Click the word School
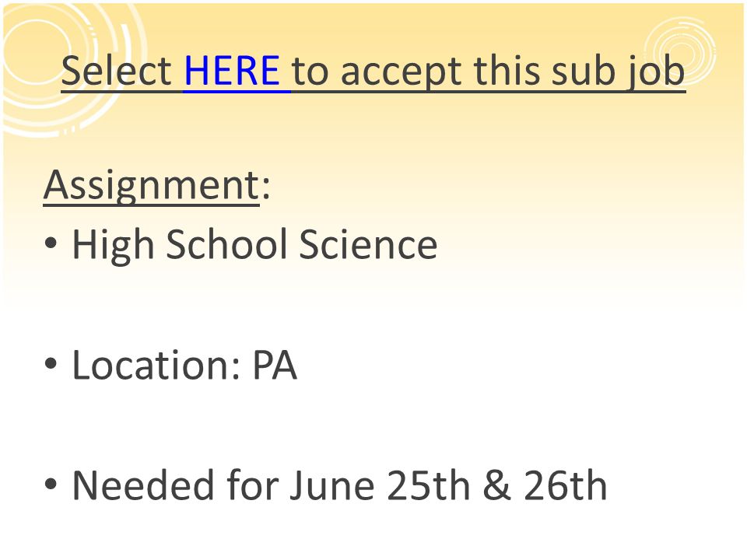 227,243
